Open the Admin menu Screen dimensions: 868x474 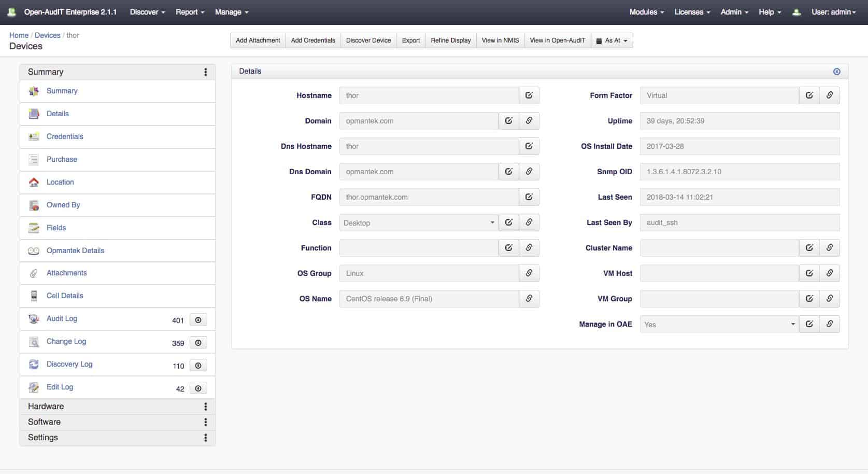coord(734,12)
